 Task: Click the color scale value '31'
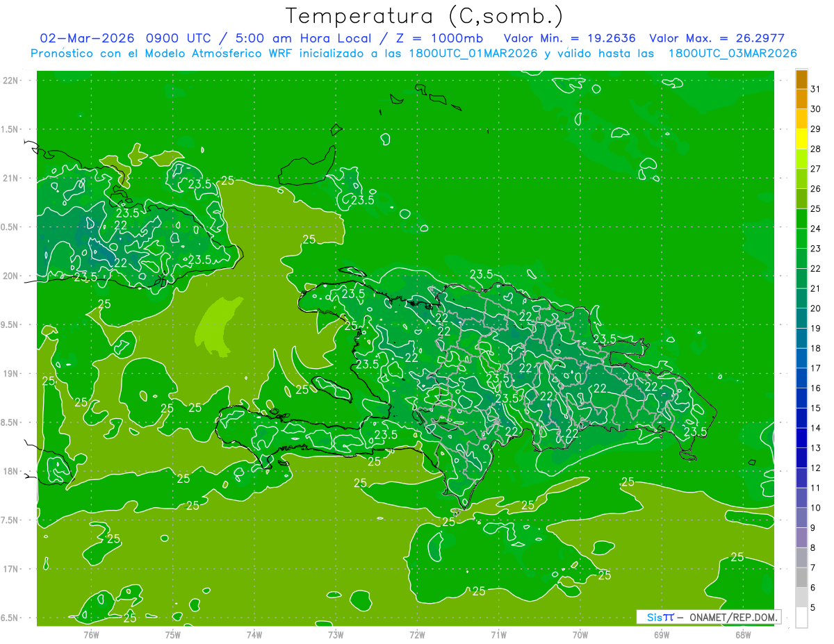pyautogui.click(x=816, y=89)
